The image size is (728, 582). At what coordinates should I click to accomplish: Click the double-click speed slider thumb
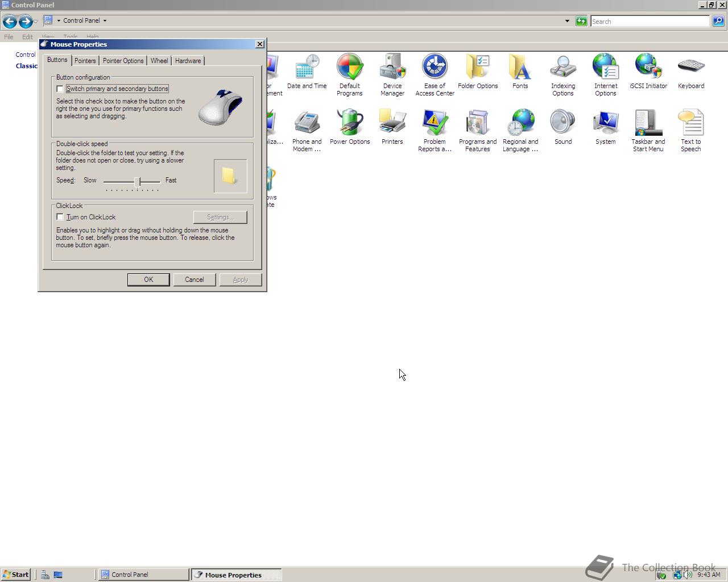point(137,181)
